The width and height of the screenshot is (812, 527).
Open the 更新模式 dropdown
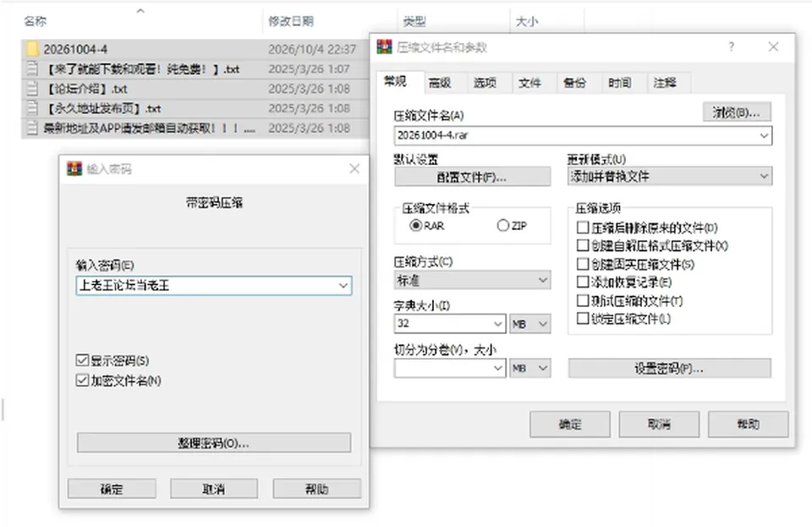(670, 177)
